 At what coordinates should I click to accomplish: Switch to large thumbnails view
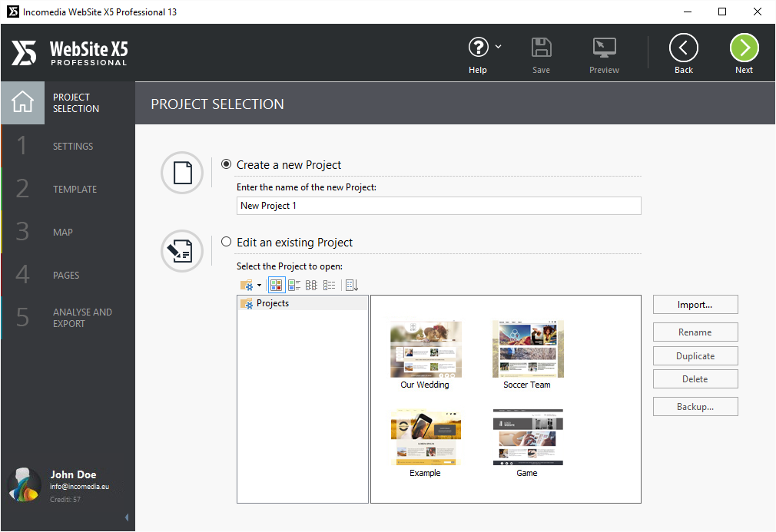pyautogui.click(x=276, y=286)
